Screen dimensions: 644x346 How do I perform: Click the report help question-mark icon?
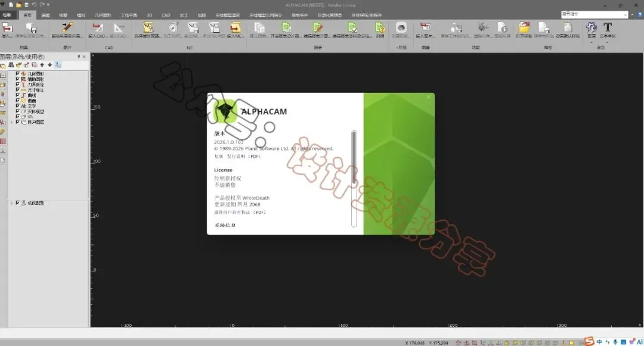(380, 28)
